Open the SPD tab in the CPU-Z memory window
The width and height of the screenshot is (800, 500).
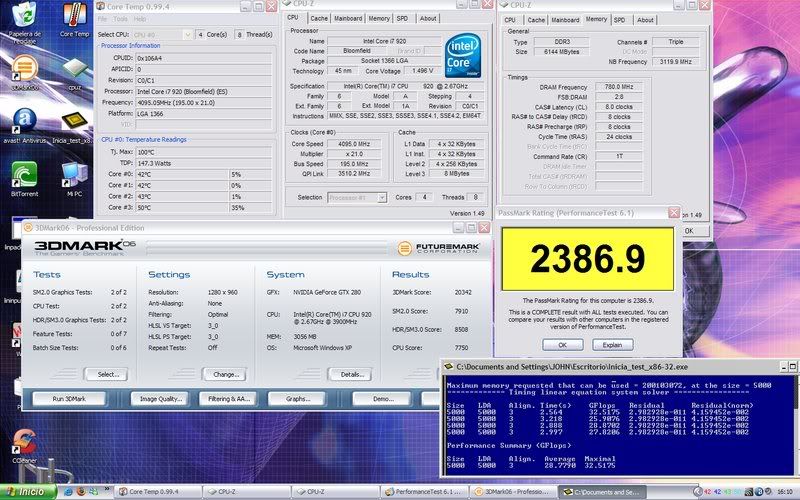[x=619, y=20]
